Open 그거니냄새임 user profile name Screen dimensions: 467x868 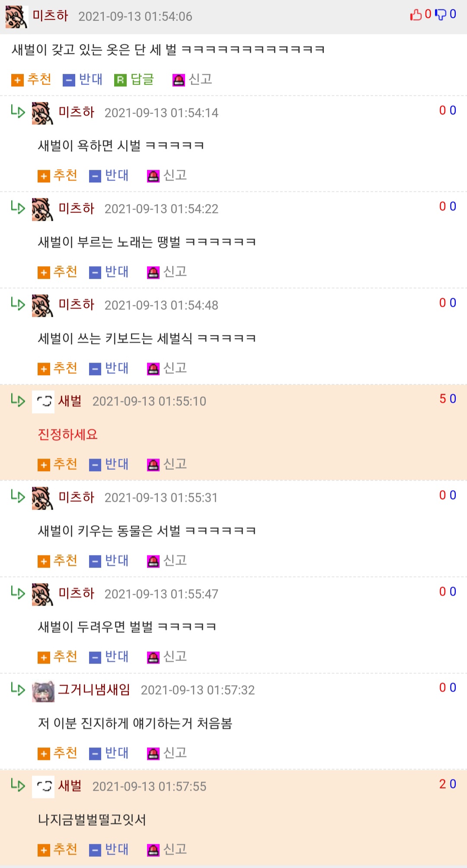[x=94, y=690]
